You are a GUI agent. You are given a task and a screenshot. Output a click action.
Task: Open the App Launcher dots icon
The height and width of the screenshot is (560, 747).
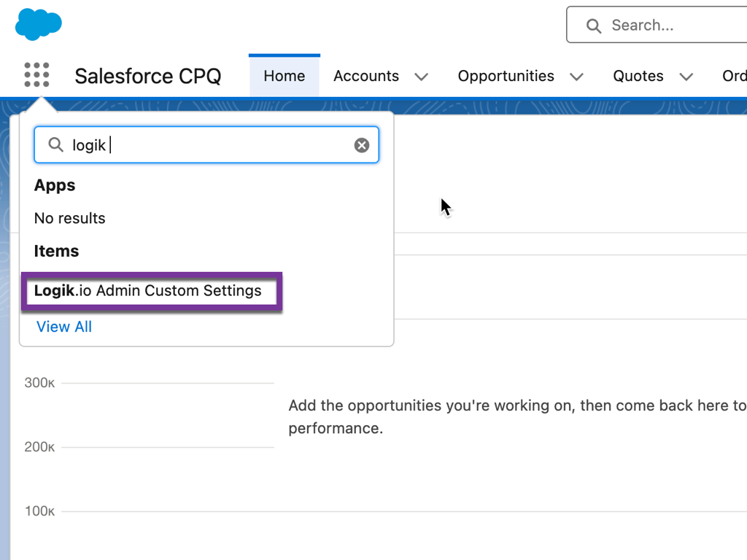click(36, 75)
